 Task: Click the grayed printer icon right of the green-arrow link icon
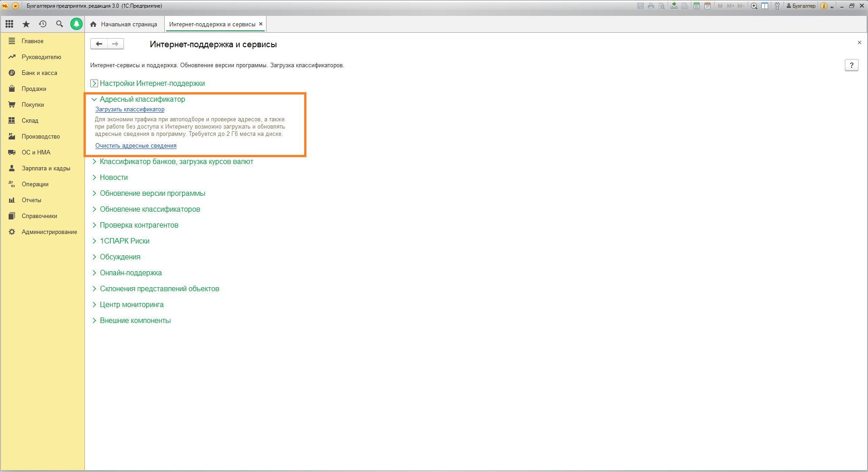685,6
